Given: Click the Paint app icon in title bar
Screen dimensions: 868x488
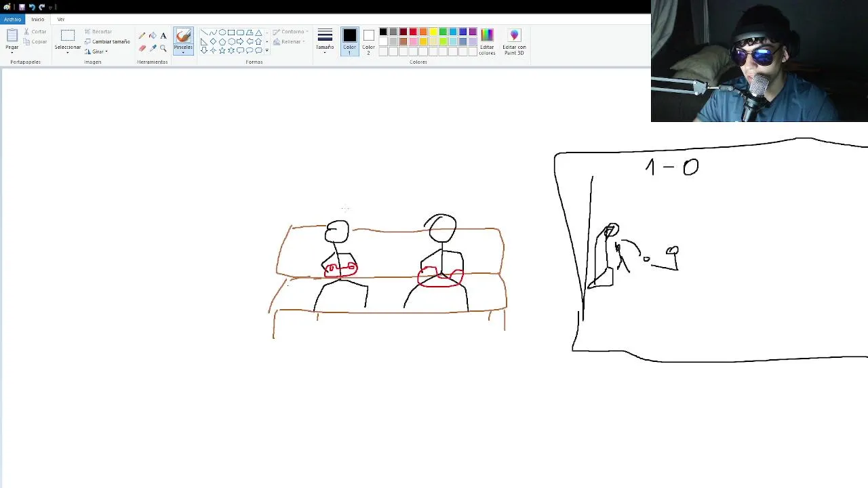Looking at the screenshot, I should pyautogui.click(x=7, y=7).
